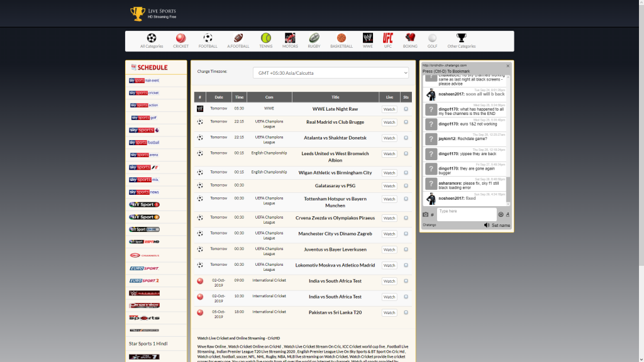
Task: Watch WWE Late Night Raw
Action: (x=389, y=109)
